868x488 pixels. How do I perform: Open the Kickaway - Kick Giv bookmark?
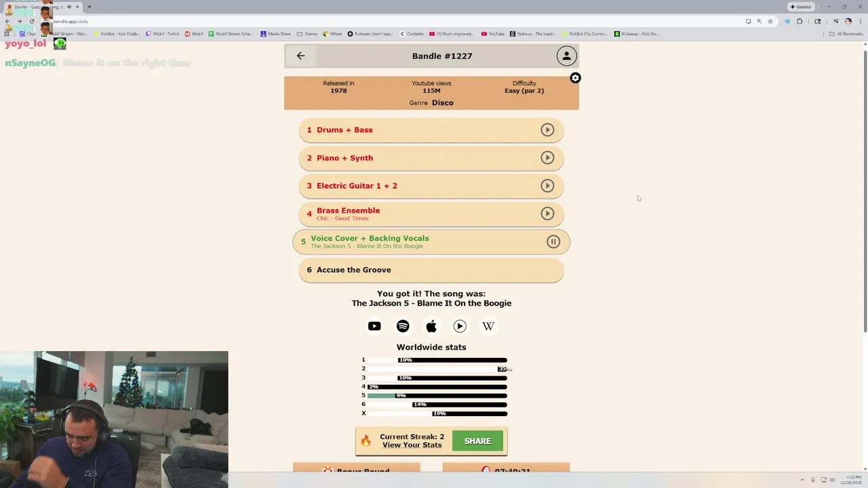tap(637, 33)
